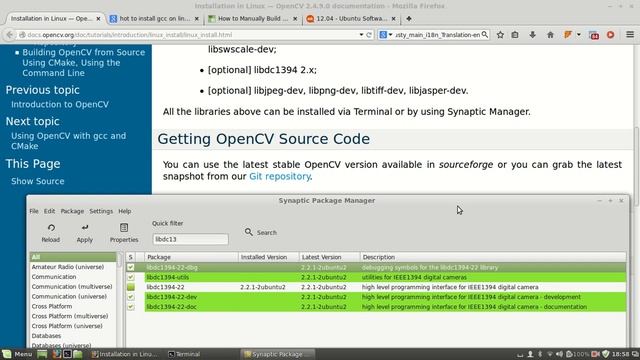The image size is (640, 360).
Task: Click the Quick filter text field
Action: coord(191,239)
